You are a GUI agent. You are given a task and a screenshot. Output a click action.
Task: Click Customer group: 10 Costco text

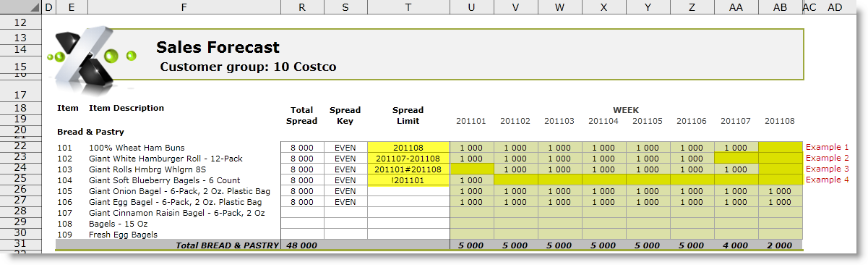248,67
